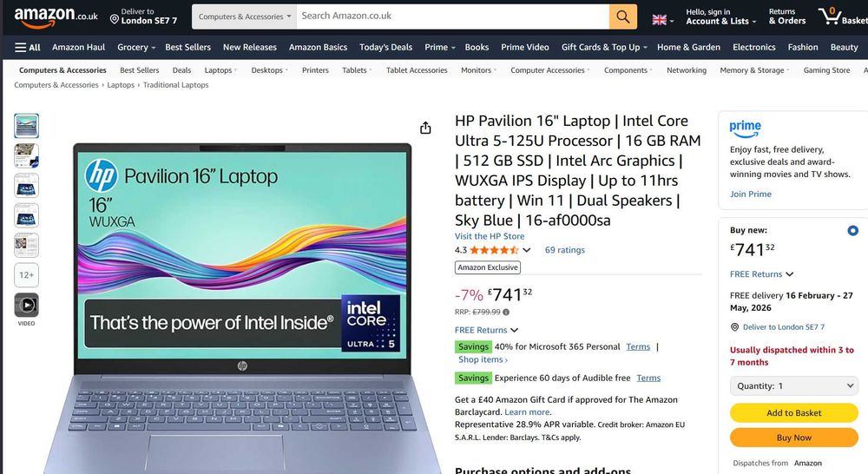This screenshot has height=474, width=868.
Task: Click the Amazon.co.uk logo
Action: tap(56, 16)
